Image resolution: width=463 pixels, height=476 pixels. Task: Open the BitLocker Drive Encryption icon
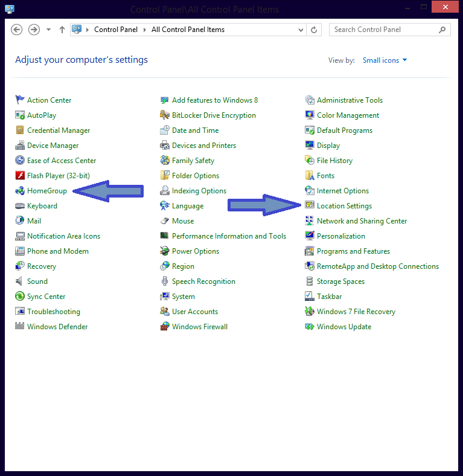point(164,115)
